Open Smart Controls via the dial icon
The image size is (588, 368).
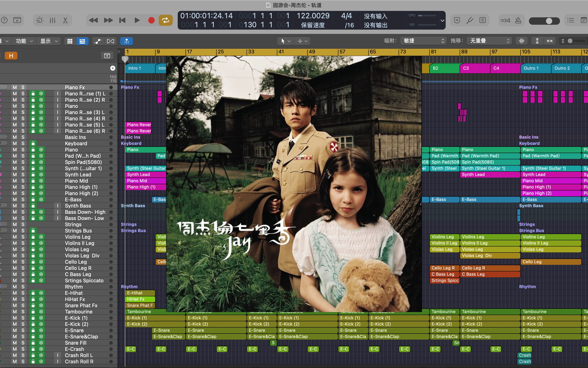[40, 20]
